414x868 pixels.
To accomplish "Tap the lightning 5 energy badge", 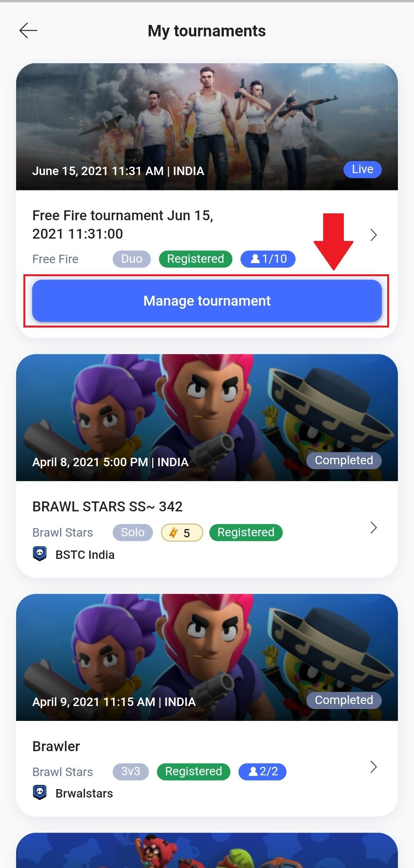I will point(182,532).
